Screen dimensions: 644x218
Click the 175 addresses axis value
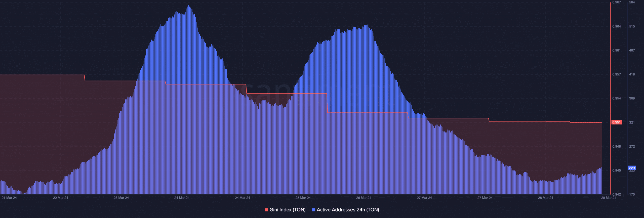pyautogui.click(x=632, y=194)
